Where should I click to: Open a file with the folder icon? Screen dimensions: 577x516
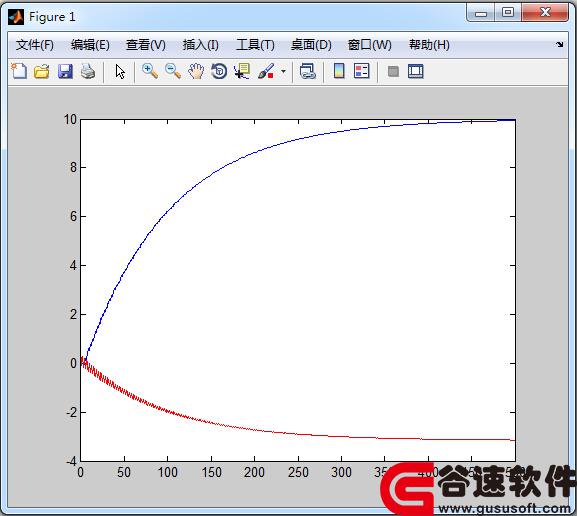click(42, 71)
